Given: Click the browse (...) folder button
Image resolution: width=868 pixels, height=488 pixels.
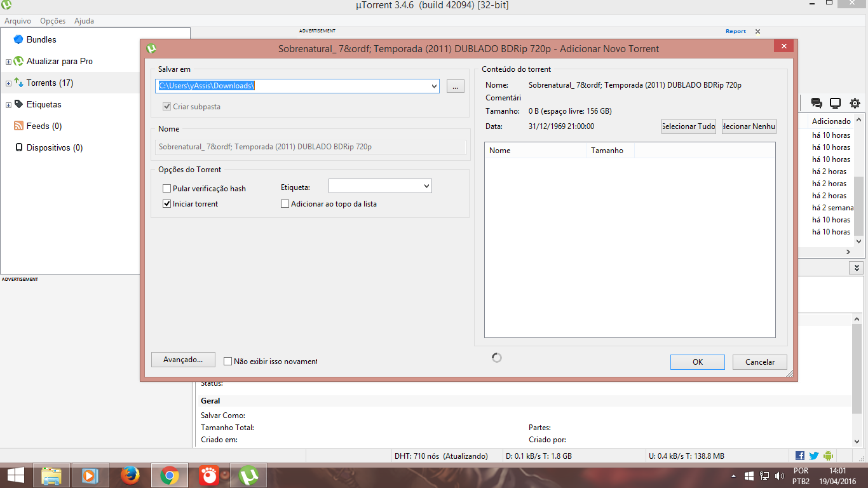Looking at the screenshot, I should 456,86.
